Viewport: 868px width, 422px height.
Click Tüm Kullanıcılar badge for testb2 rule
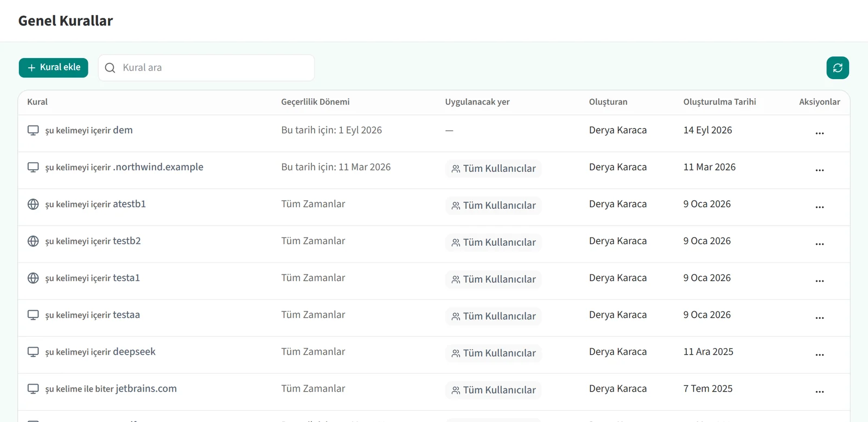click(x=493, y=242)
